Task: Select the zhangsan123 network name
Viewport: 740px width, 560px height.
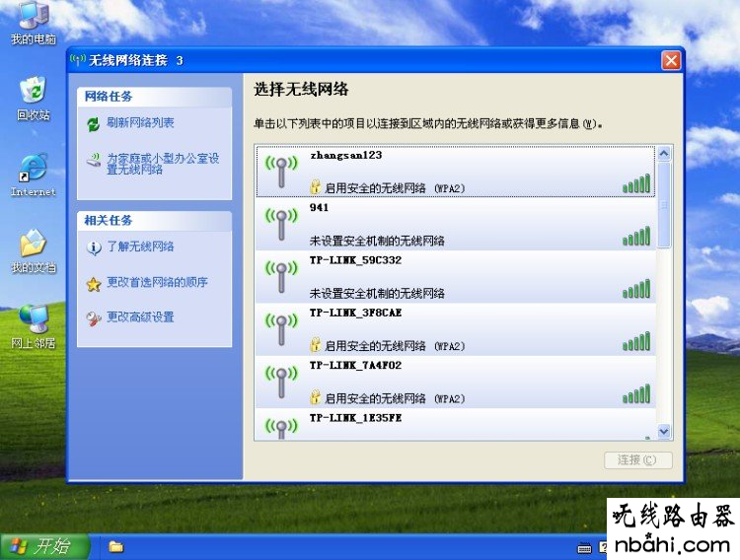Action: 346,155
